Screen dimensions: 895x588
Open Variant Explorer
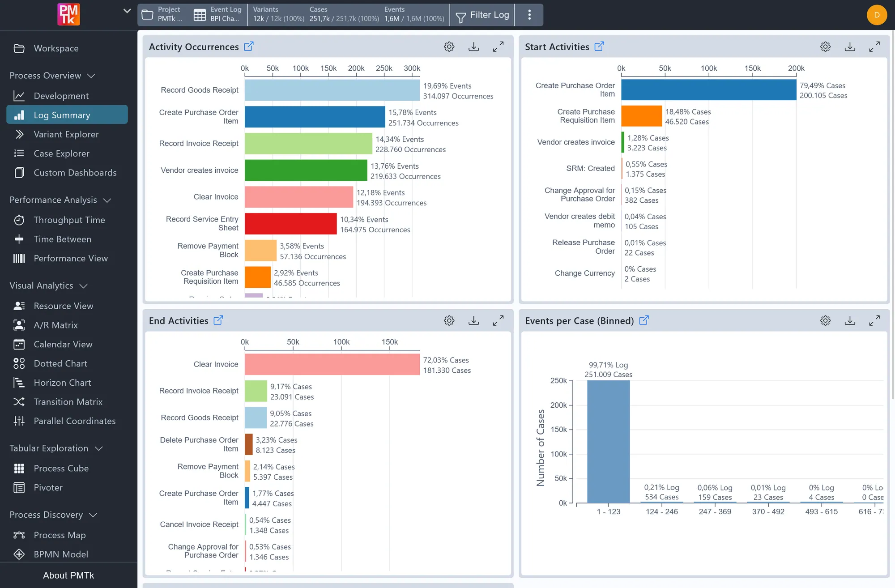(x=67, y=134)
